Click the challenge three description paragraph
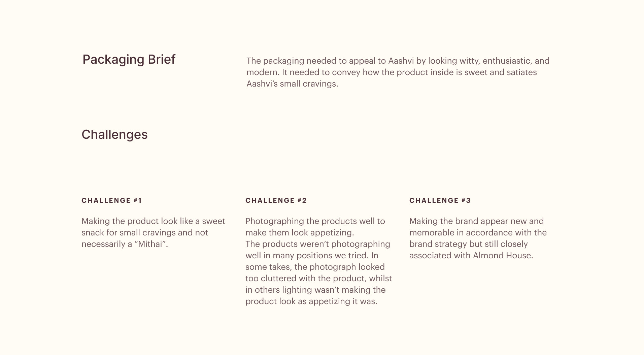This screenshot has width=644, height=355. coord(478,238)
